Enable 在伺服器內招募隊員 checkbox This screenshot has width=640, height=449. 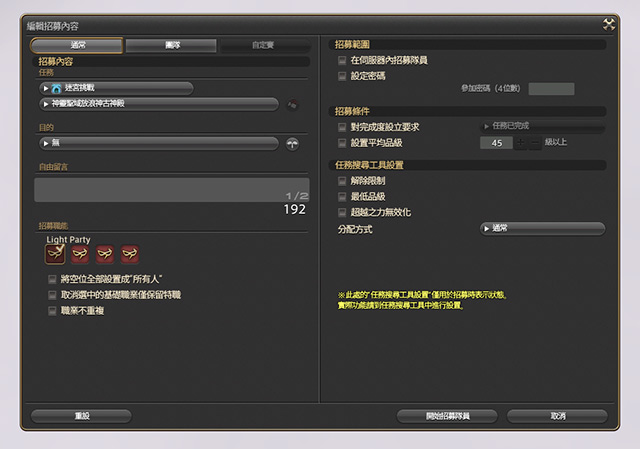coord(343,60)
